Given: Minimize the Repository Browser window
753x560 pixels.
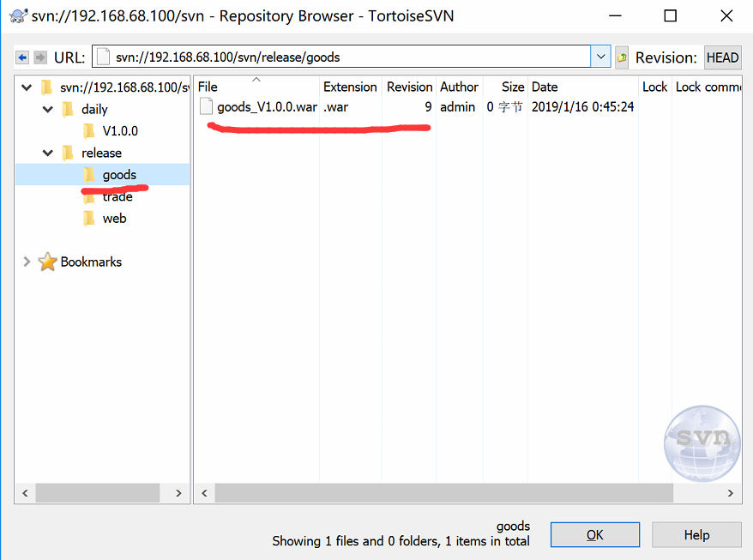Looking at the screenshot, I should click(x=615, y=15).
